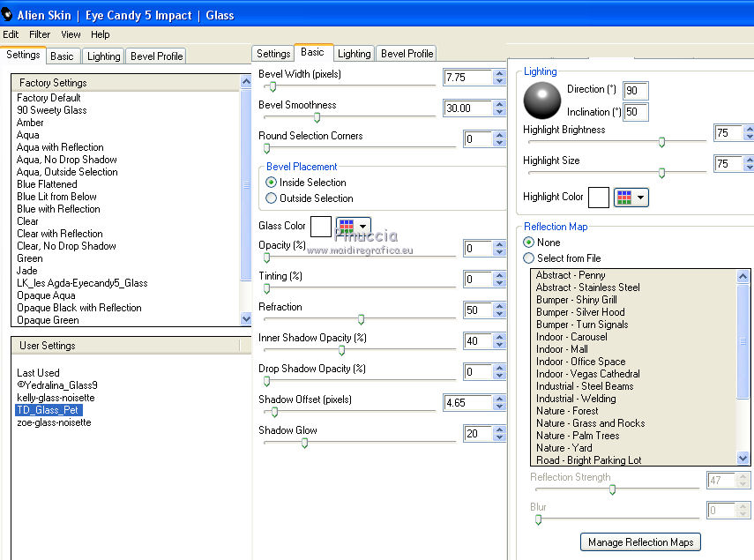Screen dimensions: 754x560
Task: Open the Filter menu
Action: click(40, 34)
